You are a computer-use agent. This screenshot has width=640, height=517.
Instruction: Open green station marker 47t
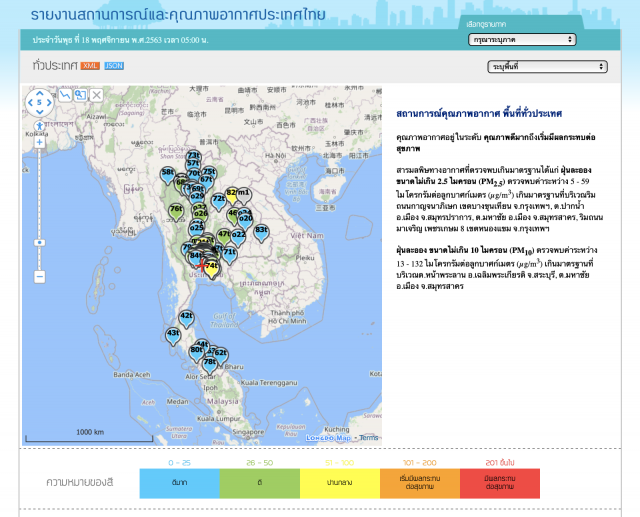224,237
